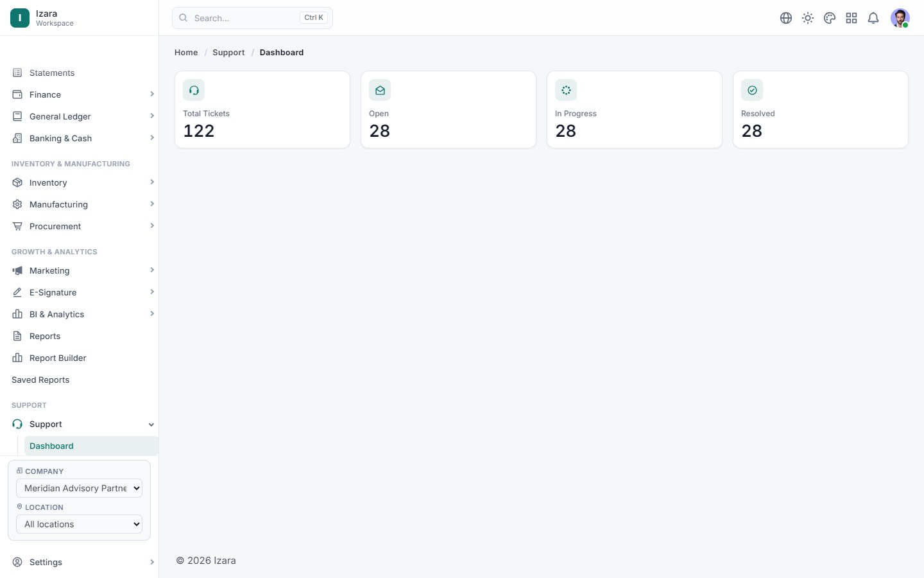924x578 pixels.
Task: Click the Support headset sidebar icon
Action: pos(17,424)
